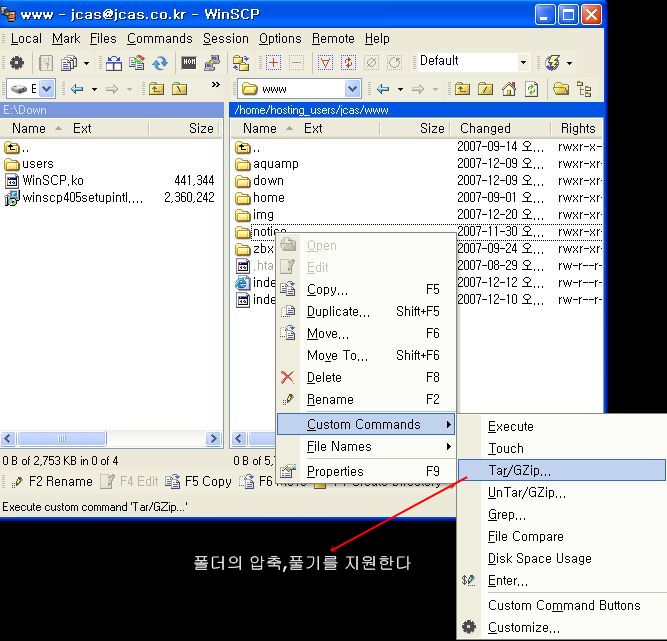Viewport: 667px width, 641px height.
Task: Open PuTTY session toolbar icon
Action: pos(212,63)
